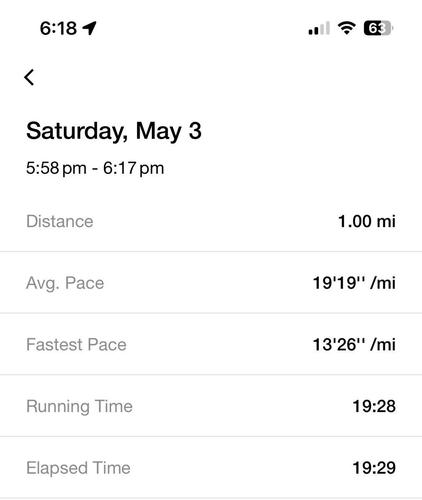The height and width of the screenshot is (500, 422).
Task: Open the Distance row
Action: (211, 222)
